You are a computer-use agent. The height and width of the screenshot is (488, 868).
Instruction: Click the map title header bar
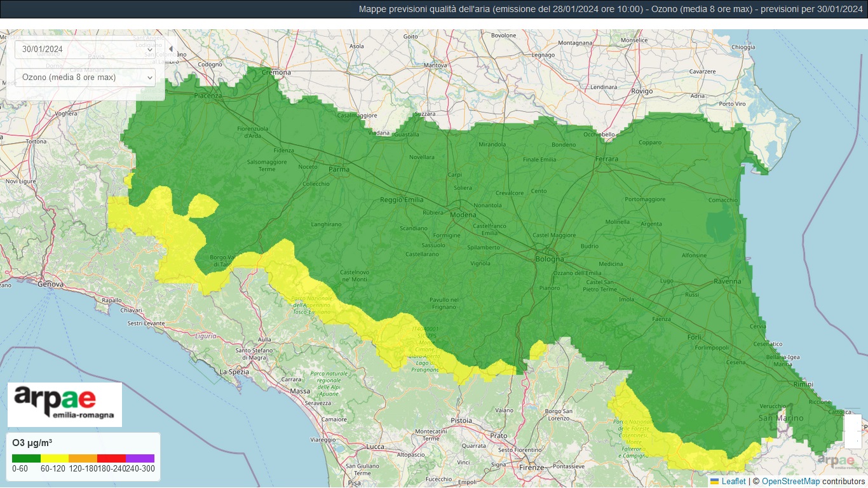coord(434,9)
